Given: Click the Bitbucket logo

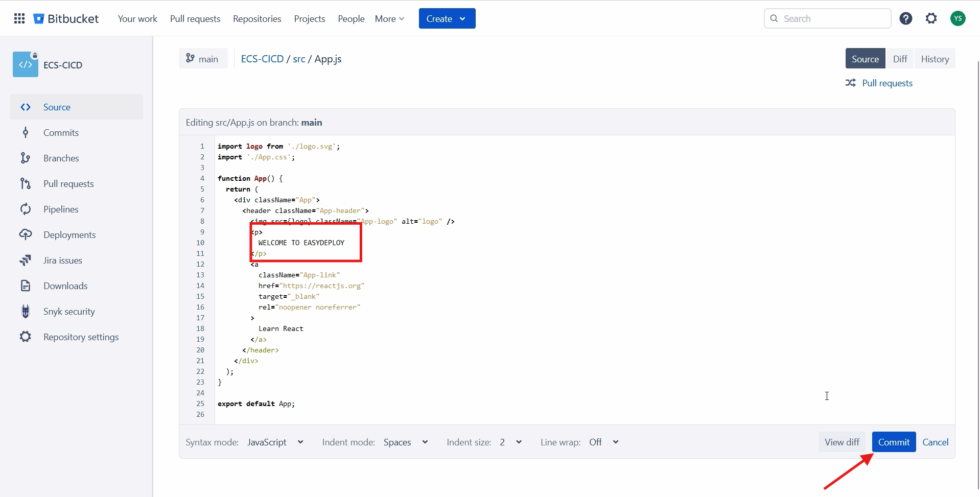Looking at the screenshot, I should click(x=66, y=18).
